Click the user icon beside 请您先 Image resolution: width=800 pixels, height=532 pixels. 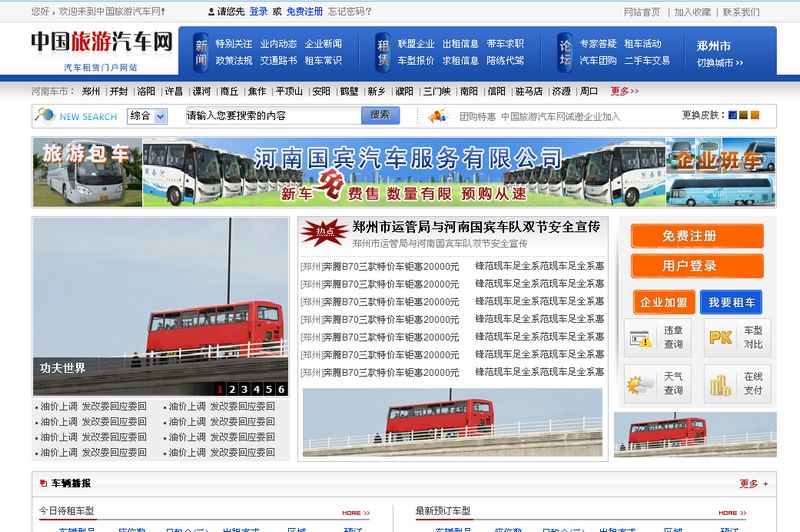211,12
